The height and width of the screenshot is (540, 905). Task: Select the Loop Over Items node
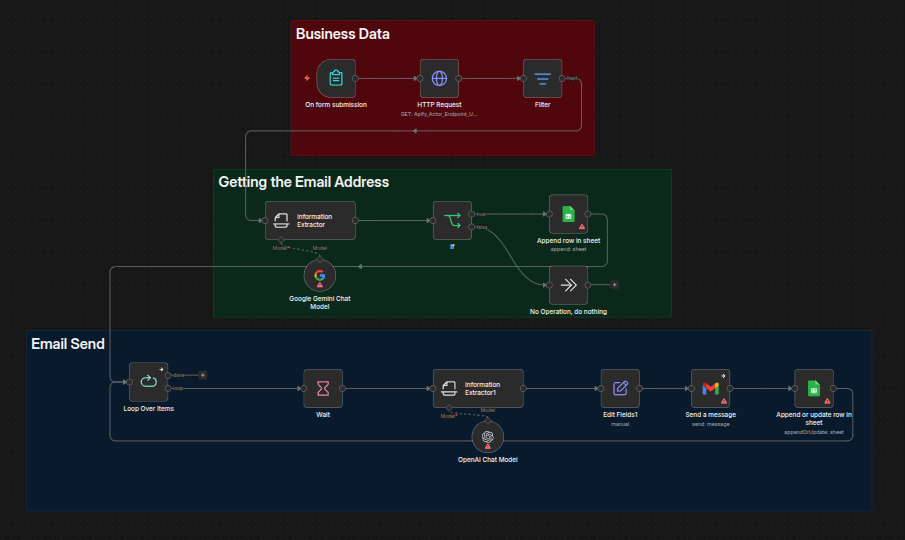tap(148, 381)
